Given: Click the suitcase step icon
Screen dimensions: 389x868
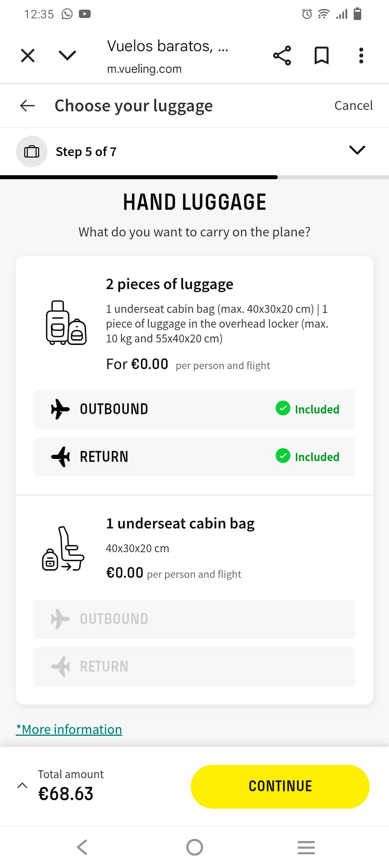Looking at the screenshot, I should pos(32,151).
